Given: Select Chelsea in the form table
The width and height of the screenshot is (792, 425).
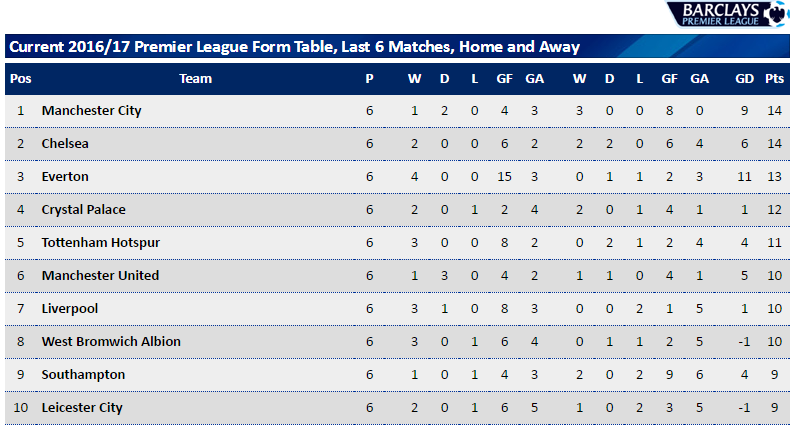Looking at the screenshot, I should [65, 144].
